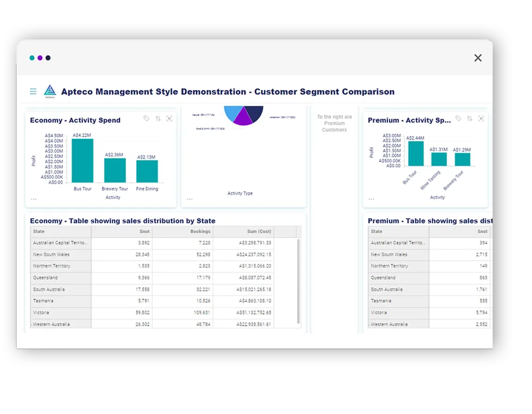Viewport: 532px width, 414px height.
Task: Open ellipsis menu under Premium Activity Spend chart
Action: [371, 199]
